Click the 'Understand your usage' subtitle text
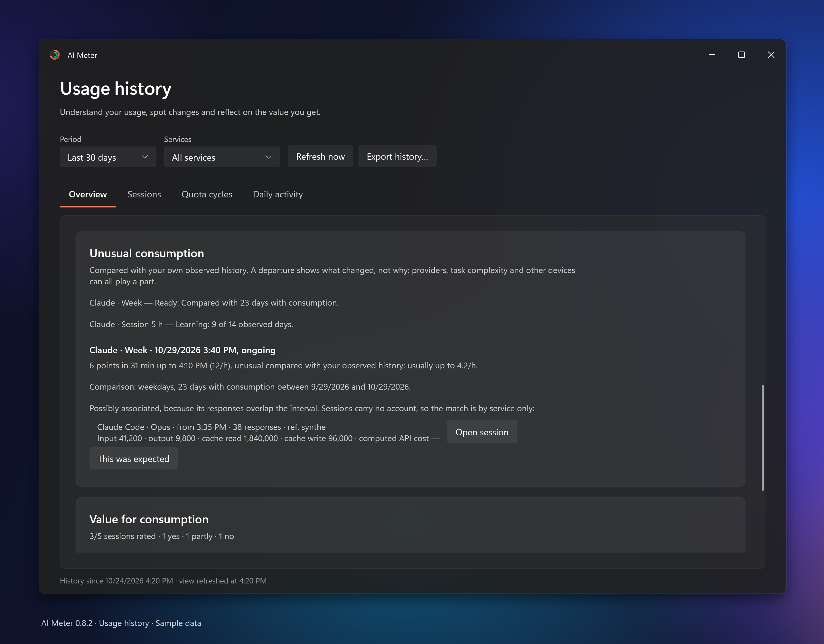824x644 pixels. coord(190,112)
